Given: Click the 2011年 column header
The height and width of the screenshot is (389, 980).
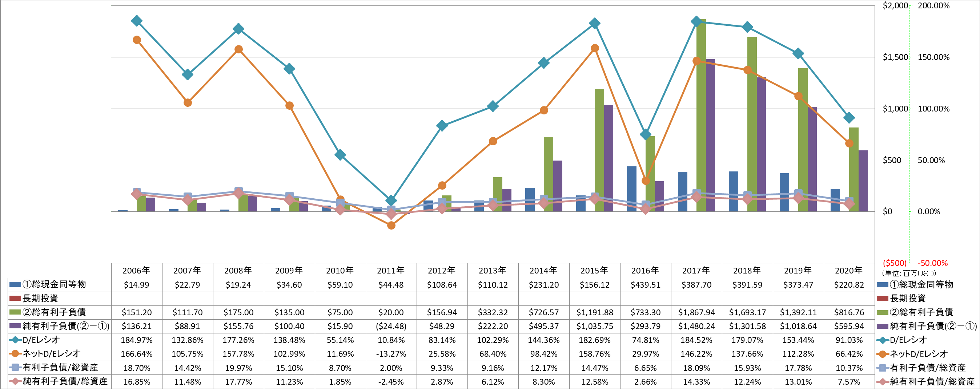Looking at the screenshot, I should point(391,271).
